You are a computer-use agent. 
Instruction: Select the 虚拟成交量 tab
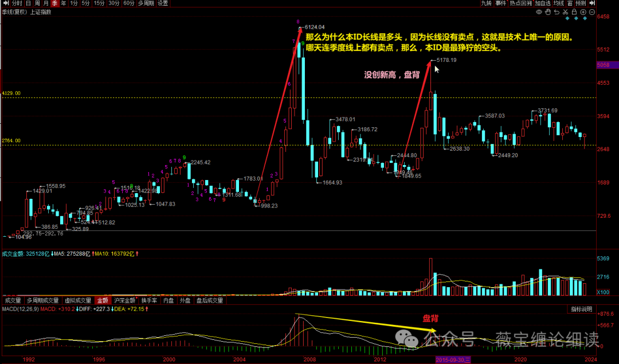[x=78, y=300]
